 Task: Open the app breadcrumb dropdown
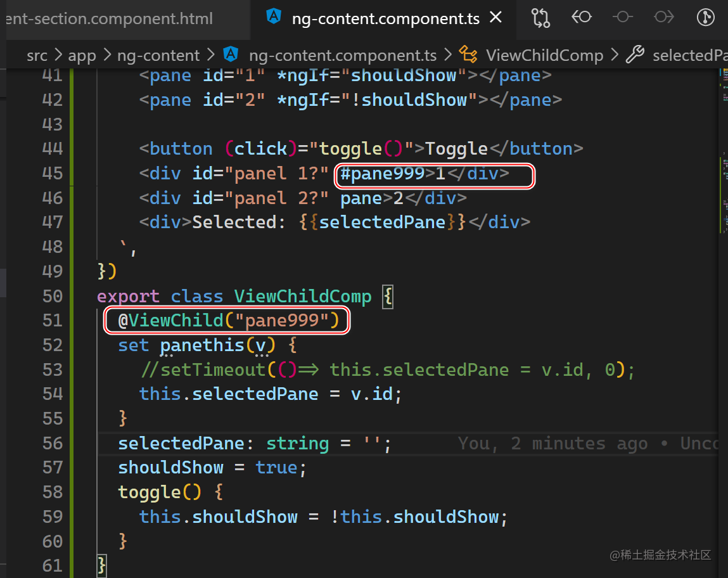coord(82,55)
